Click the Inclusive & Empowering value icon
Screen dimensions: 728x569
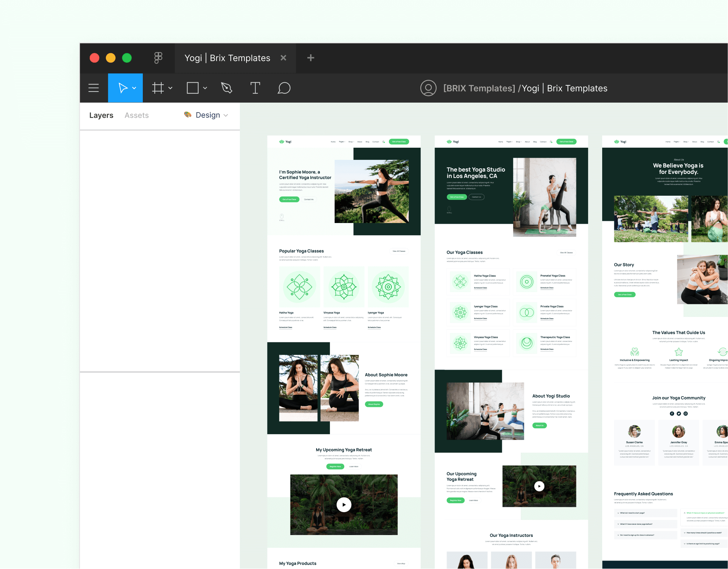[x=635, y=352]
